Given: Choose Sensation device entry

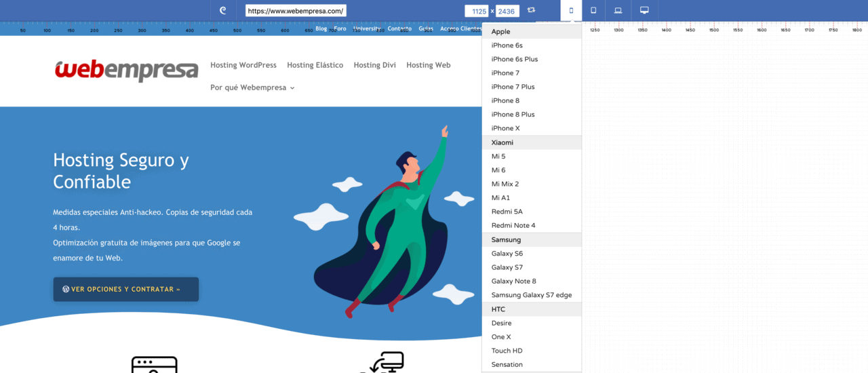Looking at the screenshot, I should tap(532, 364).
